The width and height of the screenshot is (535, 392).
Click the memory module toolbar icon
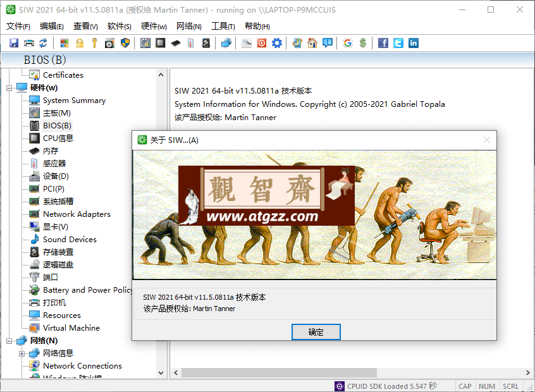(x=176, y=43)
